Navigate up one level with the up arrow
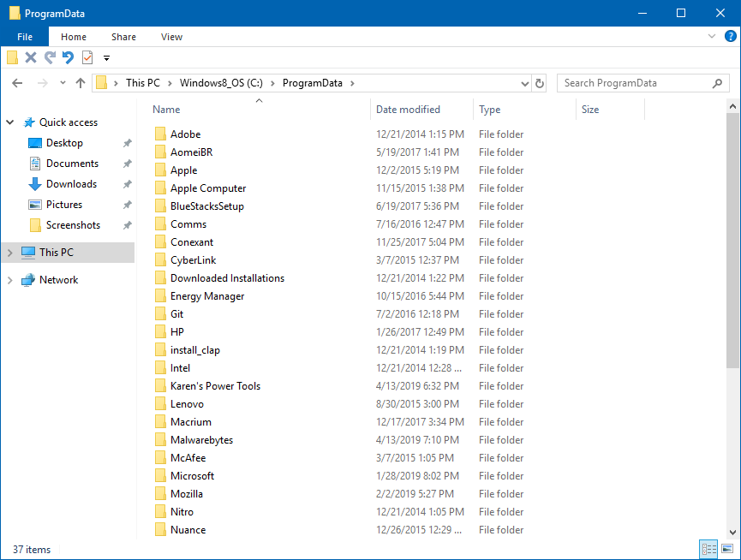 point(81,83)
